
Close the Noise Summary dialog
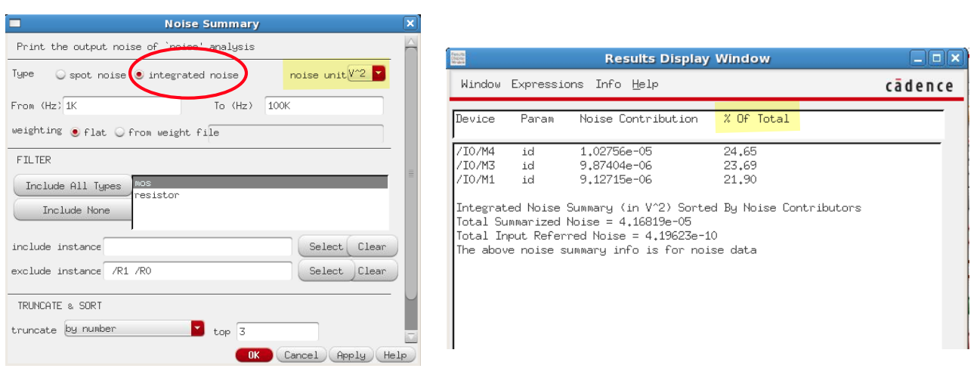[x=410, y=23]
